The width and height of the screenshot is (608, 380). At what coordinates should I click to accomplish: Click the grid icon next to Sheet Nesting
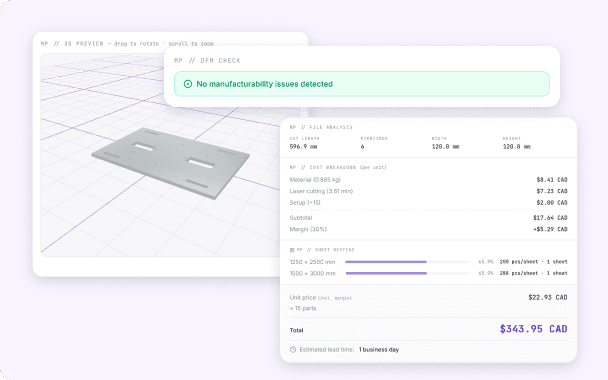(292, 250)
